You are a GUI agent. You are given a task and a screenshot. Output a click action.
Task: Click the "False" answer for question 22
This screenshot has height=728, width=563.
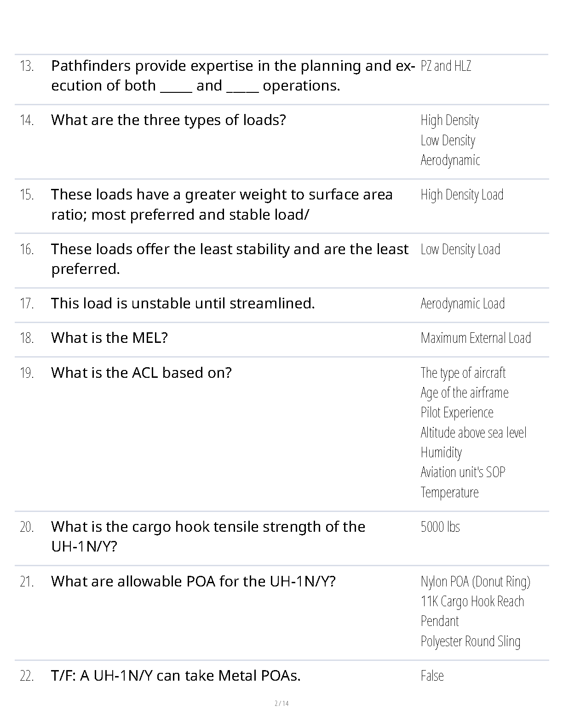click(x=432, y=676)
